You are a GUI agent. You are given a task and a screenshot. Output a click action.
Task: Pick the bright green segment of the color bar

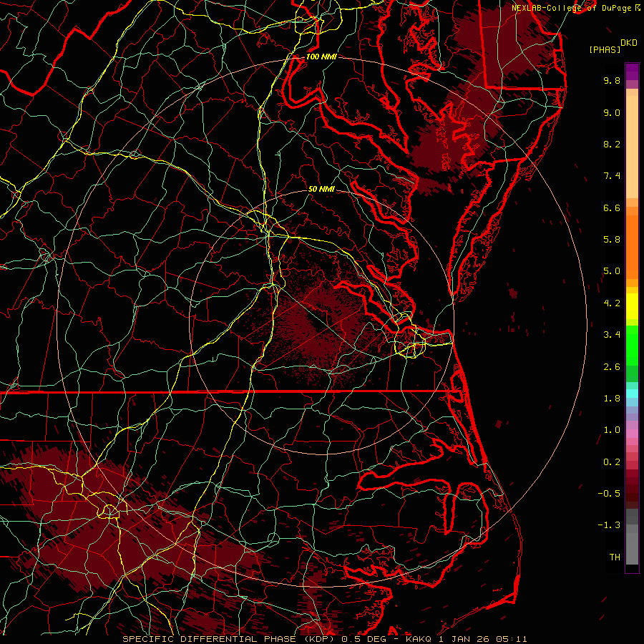coord(632,346)
